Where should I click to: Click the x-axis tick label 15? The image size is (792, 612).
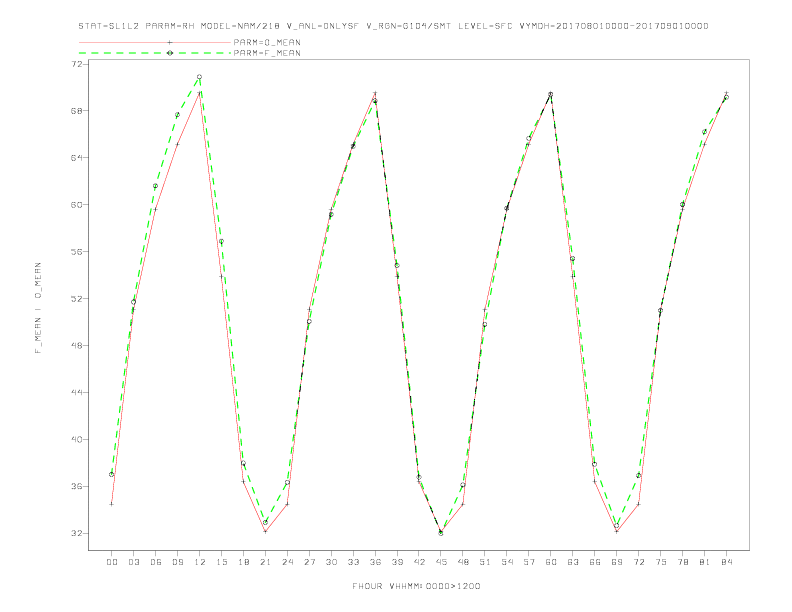pos(221,562)
